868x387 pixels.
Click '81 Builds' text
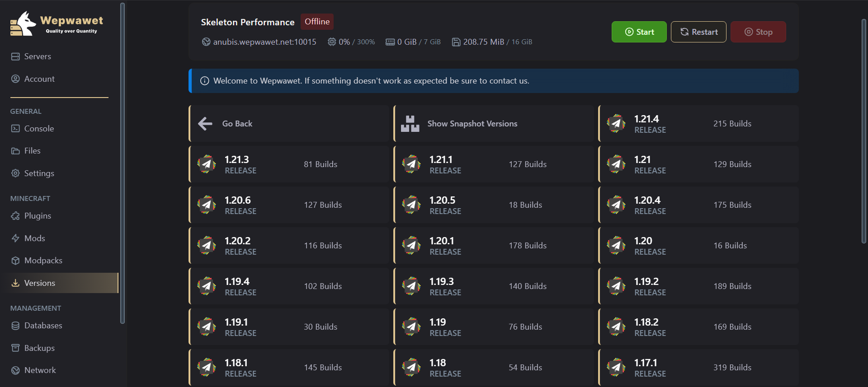pos(321,164)
